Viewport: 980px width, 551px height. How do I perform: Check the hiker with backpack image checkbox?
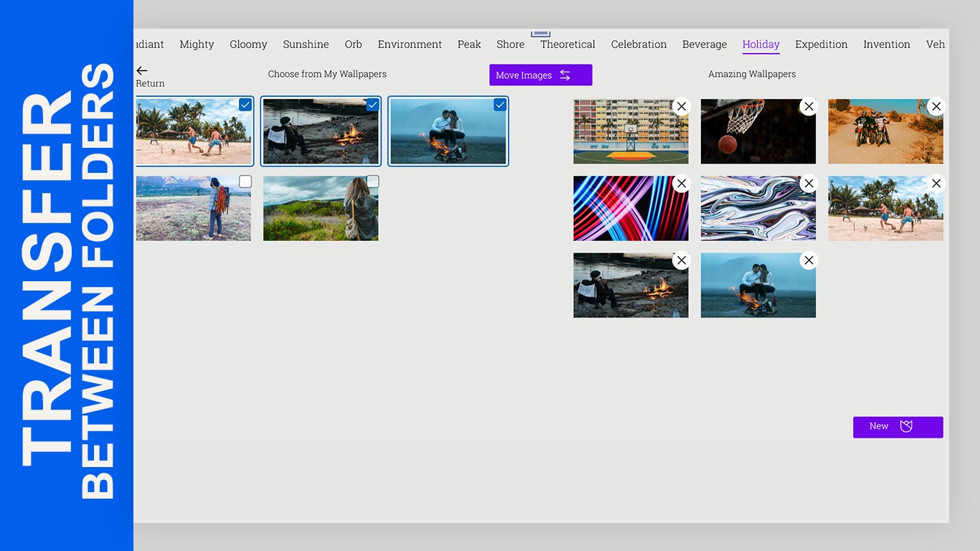[245, 182]
